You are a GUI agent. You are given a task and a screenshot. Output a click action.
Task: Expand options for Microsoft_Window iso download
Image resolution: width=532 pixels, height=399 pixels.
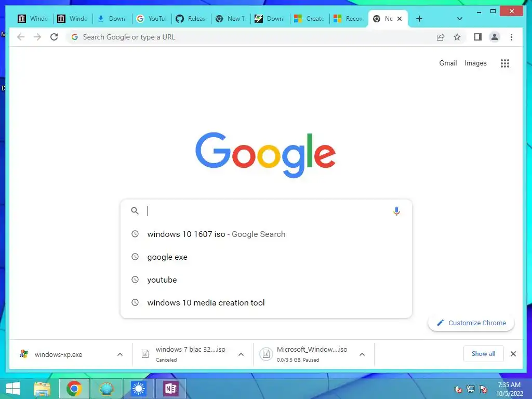tap(362, 354)
